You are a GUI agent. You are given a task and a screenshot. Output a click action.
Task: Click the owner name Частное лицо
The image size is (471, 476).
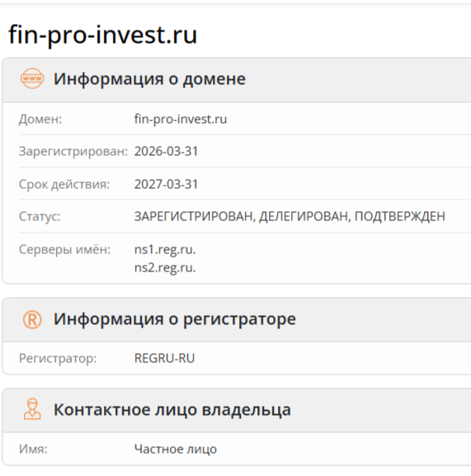coord(176,449)
